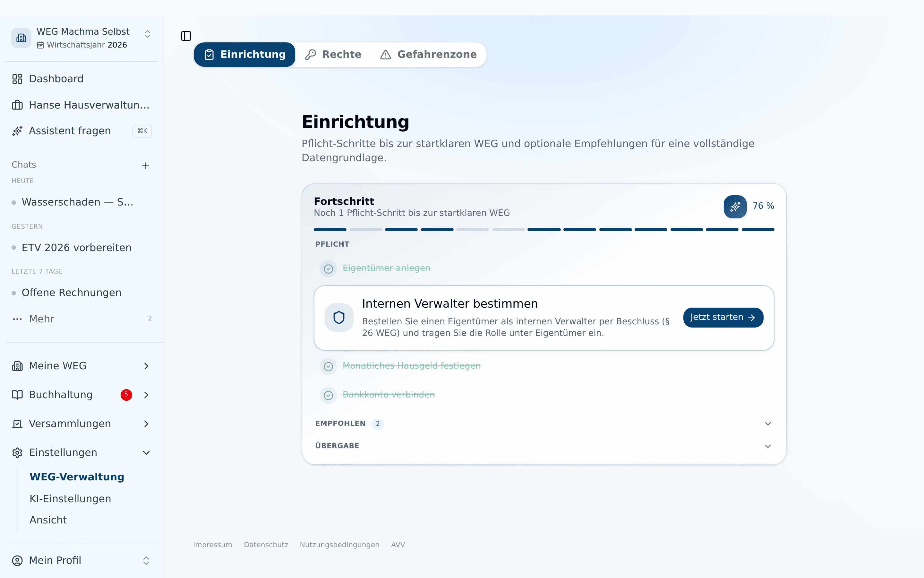Click the Dashboard grid icon
924x578 pixels.
17,79
